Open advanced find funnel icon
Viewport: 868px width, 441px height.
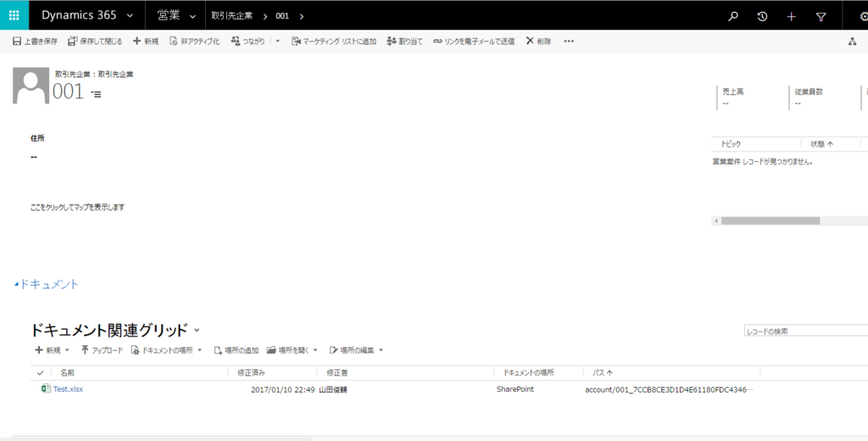pyautogui.click(x=821, y=17)
